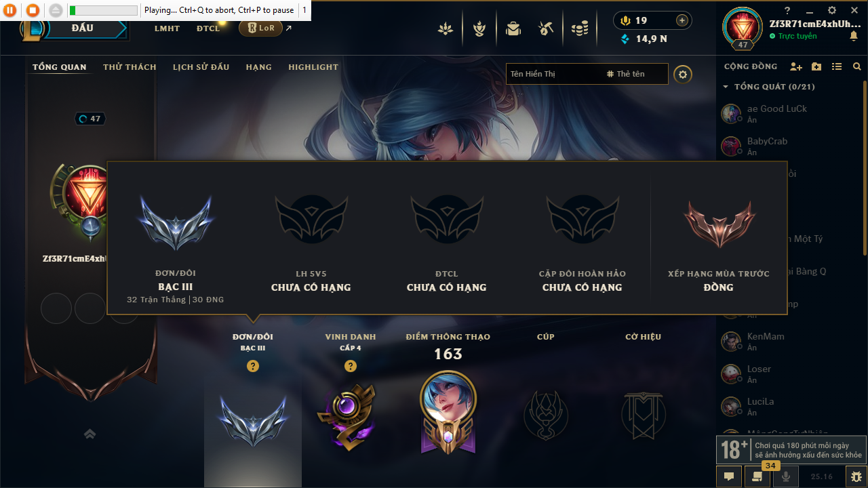
Task: Click the level 47 XP progress indicator
Action: [90, 119]
